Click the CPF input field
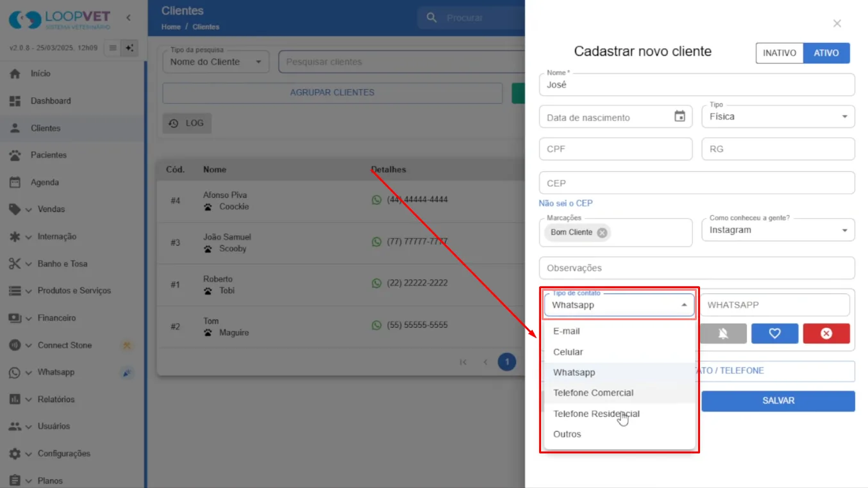868x488 pixels. 615,149
